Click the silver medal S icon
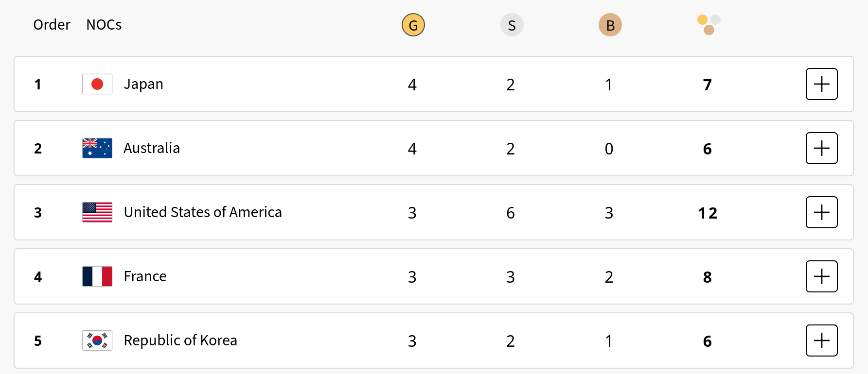The width and height of the screenshot is (868, 374). coord(512,25)
